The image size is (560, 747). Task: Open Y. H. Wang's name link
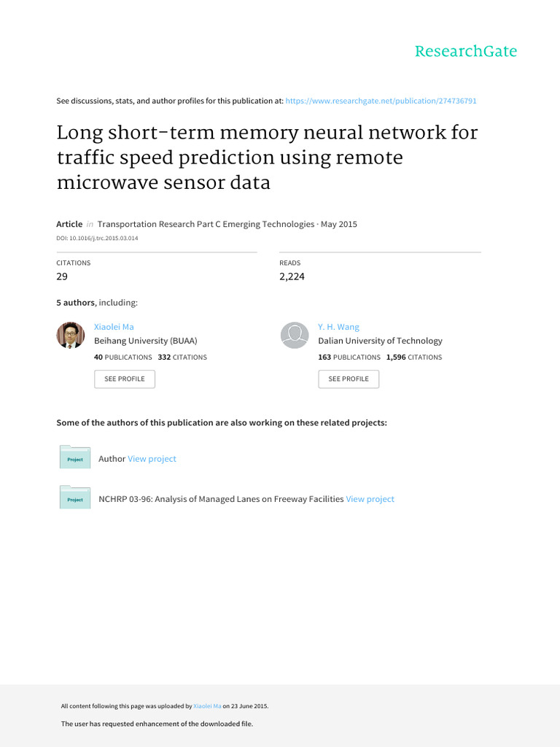tap(338, 327)
